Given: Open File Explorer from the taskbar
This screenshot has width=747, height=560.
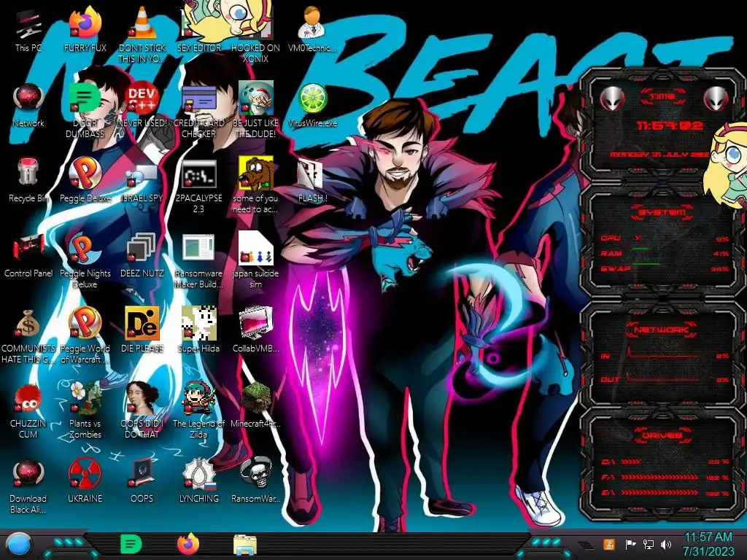Looking at the screenshot, I should click(245, 545).
